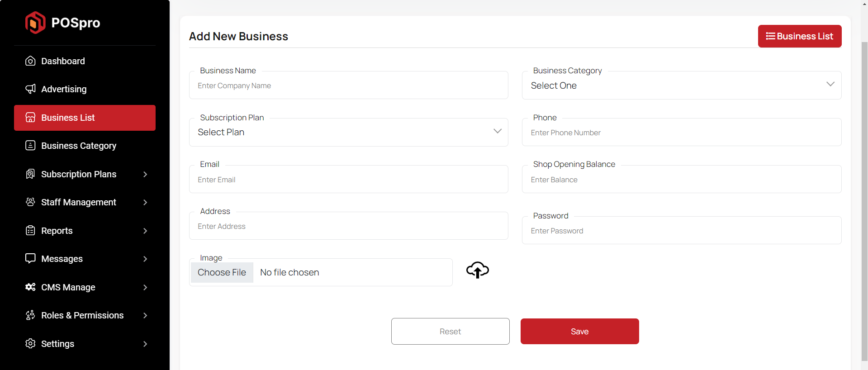Click the Choose File button
Viewport: 868px width, 370px height.
222,272
